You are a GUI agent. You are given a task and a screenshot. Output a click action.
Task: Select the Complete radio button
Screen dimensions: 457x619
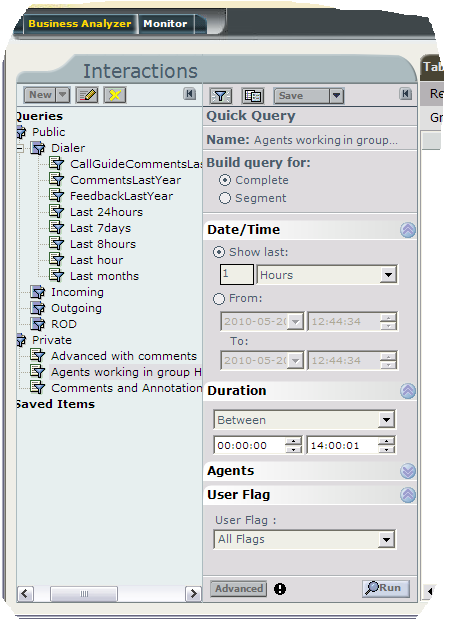click(225, 180)
